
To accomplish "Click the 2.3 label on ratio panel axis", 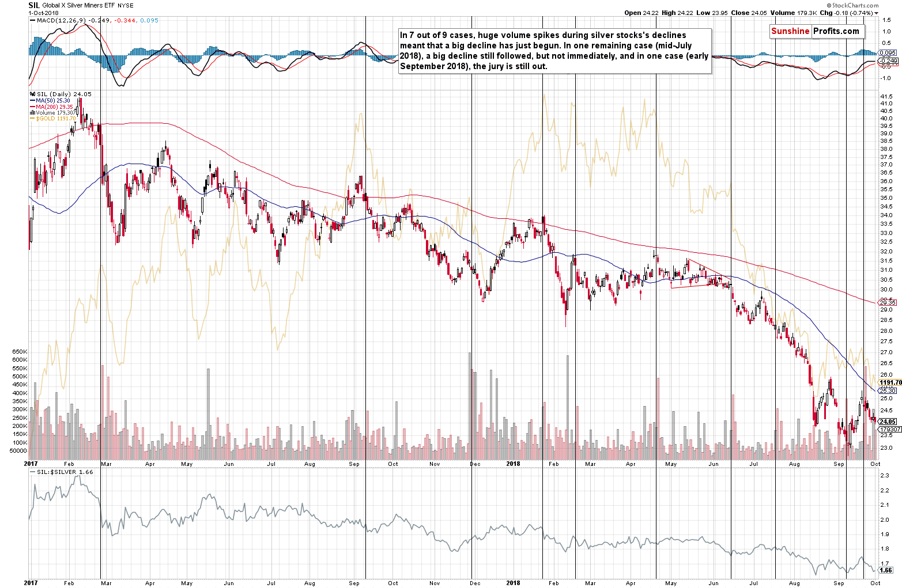I will (884, 476).
